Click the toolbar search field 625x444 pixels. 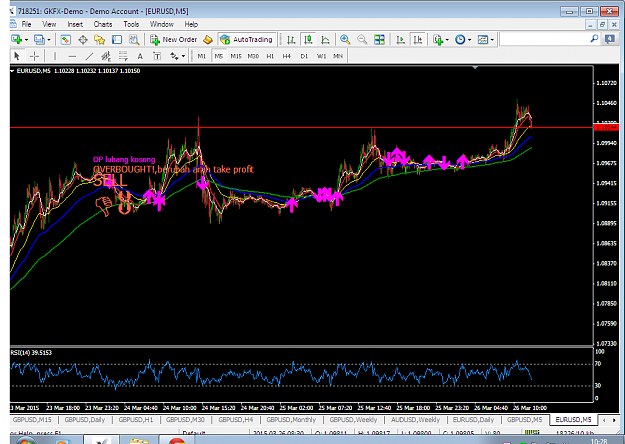click(x=544, y=39)
